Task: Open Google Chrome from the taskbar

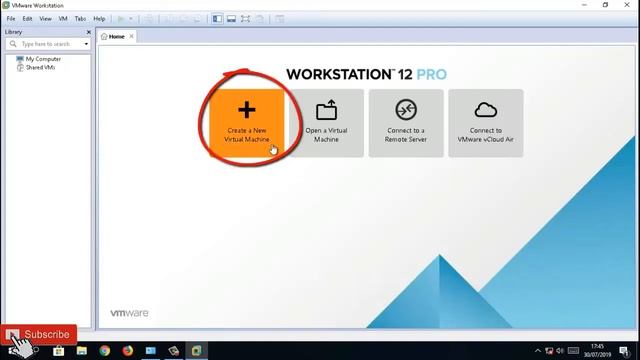Action: coord(105,351)
